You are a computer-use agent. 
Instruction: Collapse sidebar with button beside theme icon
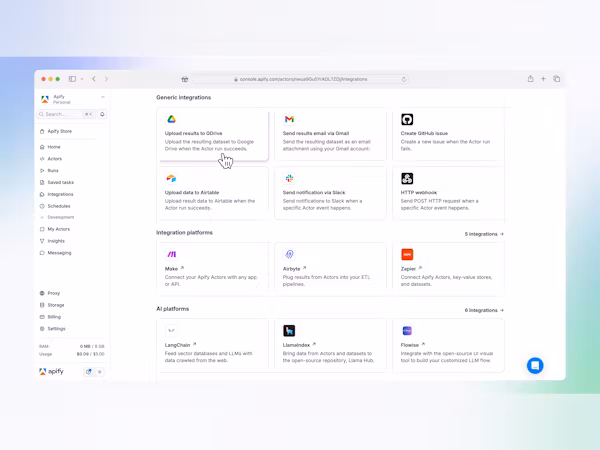[x=100, y=372]
